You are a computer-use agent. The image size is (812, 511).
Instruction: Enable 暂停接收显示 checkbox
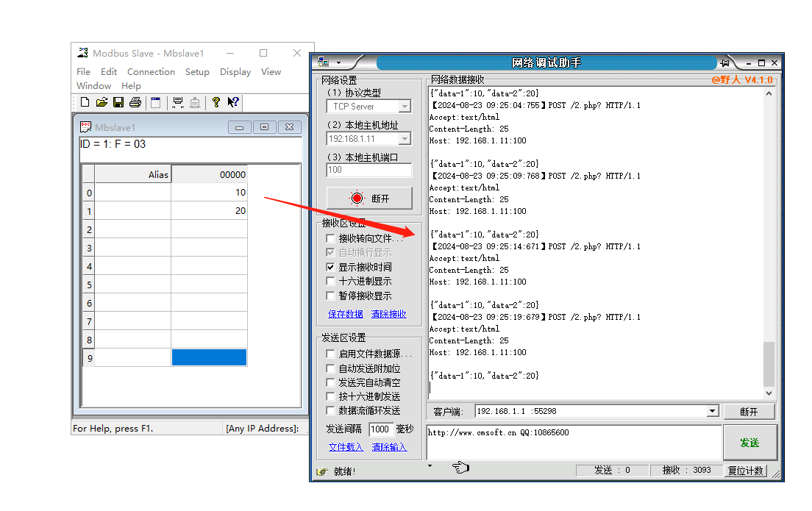330,295
